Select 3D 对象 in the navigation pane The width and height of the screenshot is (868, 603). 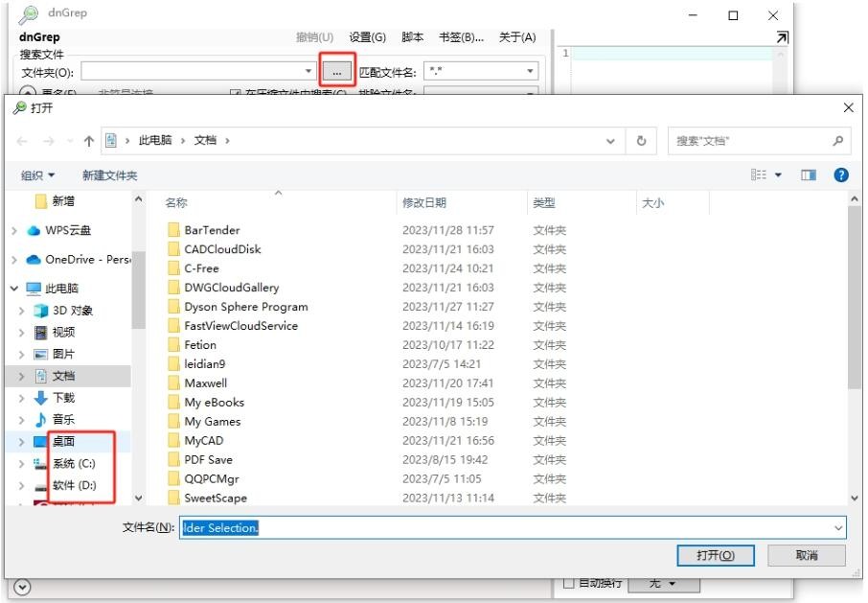72,311
